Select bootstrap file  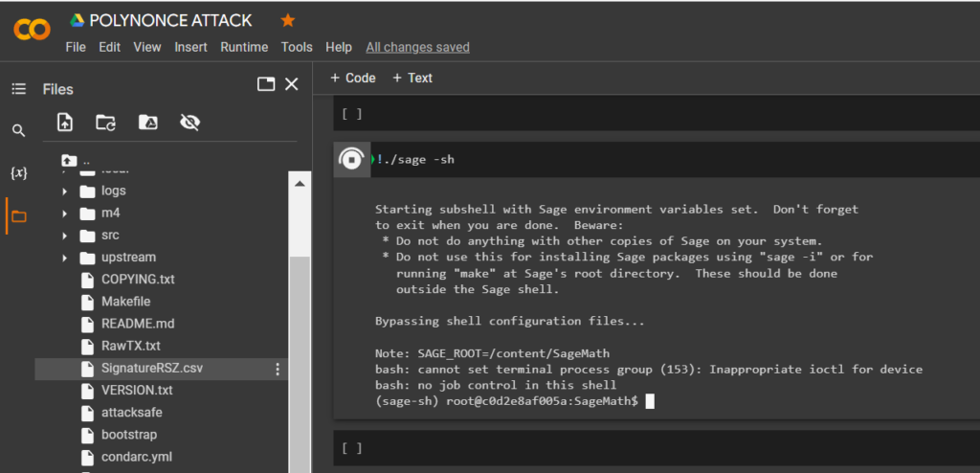coord(129,434)
